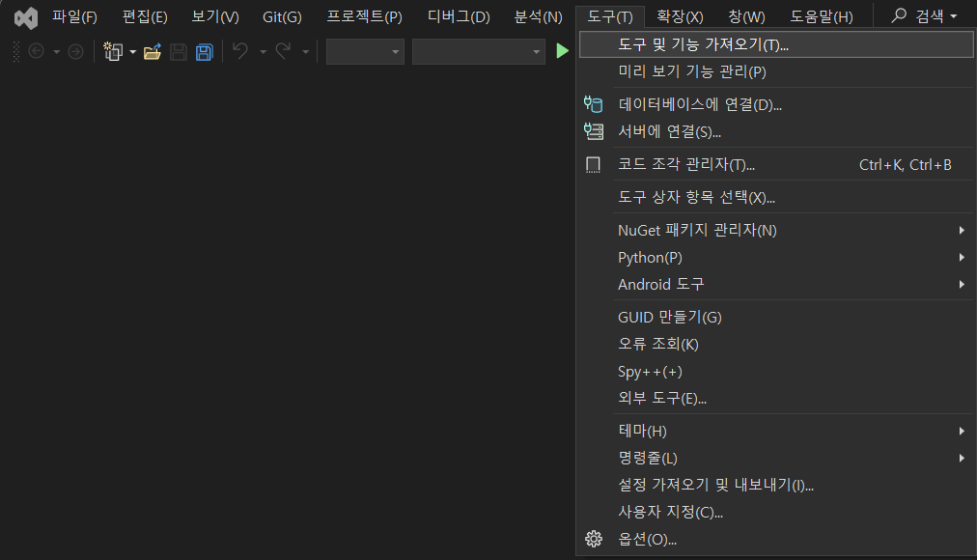The width and height of the screenshot is (977, 560).
Task: Click the 서버에 연결 server plug icon
Action: (x=593, y=131)
